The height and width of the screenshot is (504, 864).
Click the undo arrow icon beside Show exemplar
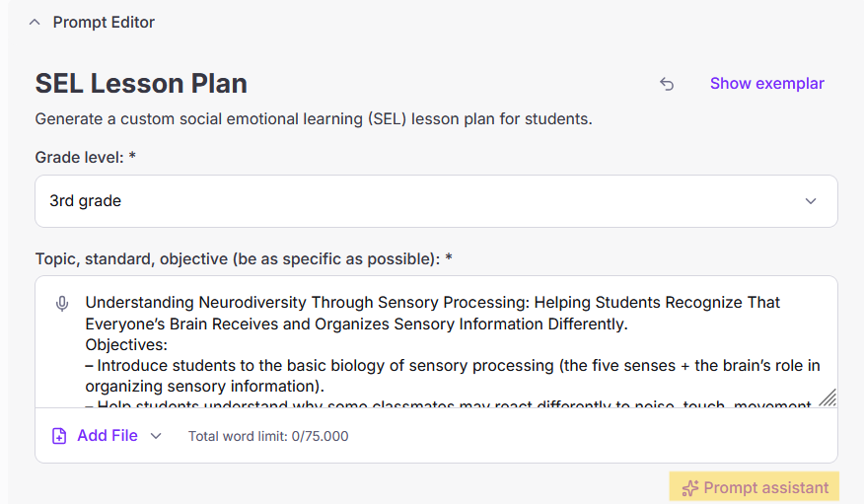[x=667, y=84]
